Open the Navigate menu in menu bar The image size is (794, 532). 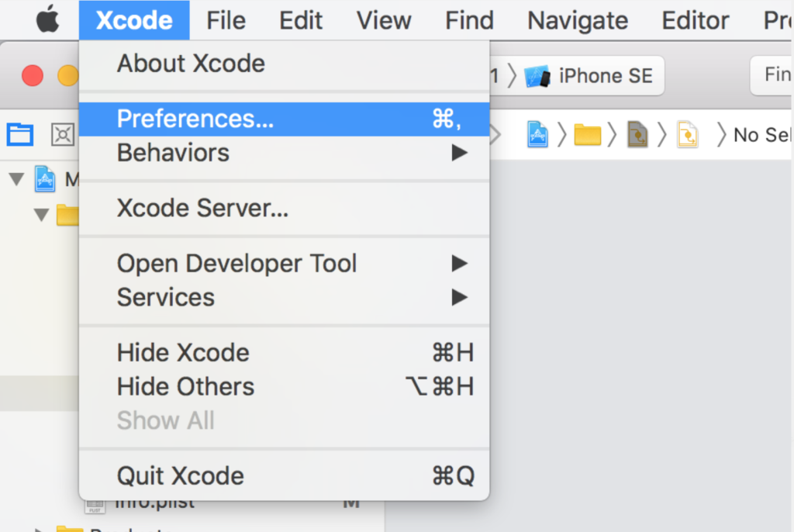coord(578,20)
